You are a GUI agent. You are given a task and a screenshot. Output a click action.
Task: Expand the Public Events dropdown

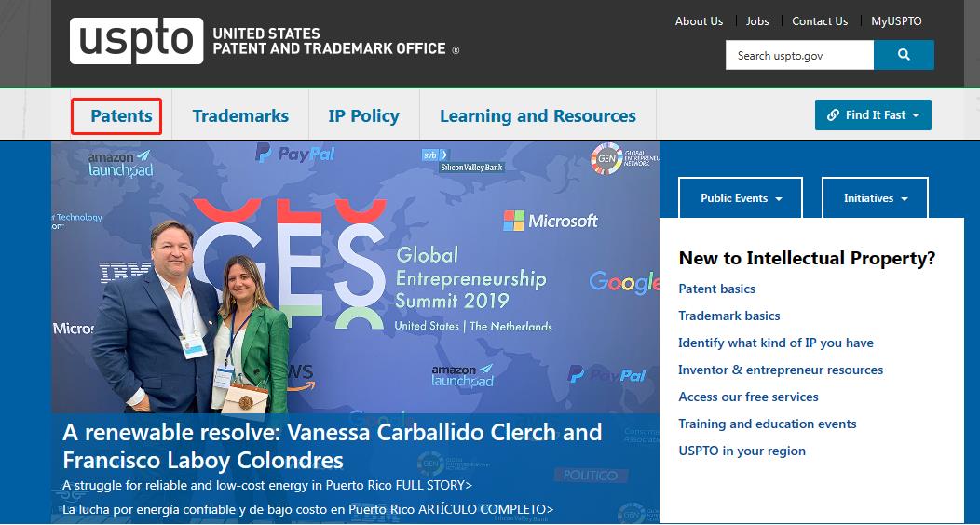tap(740, 198)
